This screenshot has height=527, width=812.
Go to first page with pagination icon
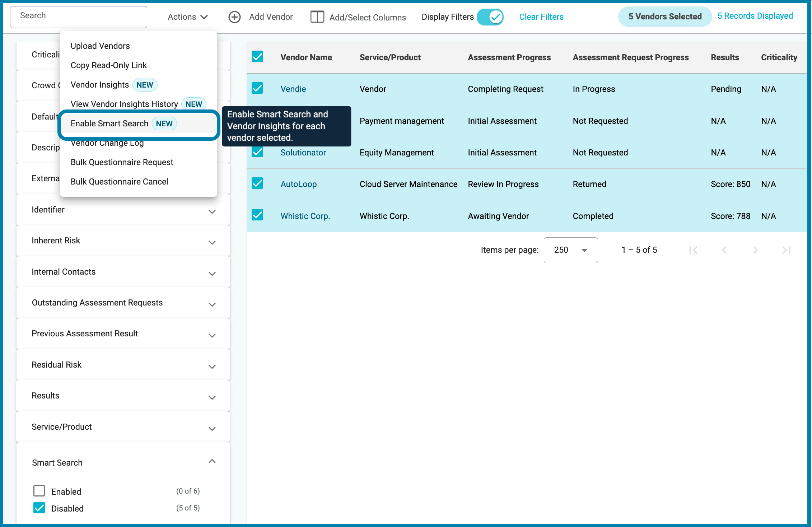pyautogui.click(x=694, y=250)
